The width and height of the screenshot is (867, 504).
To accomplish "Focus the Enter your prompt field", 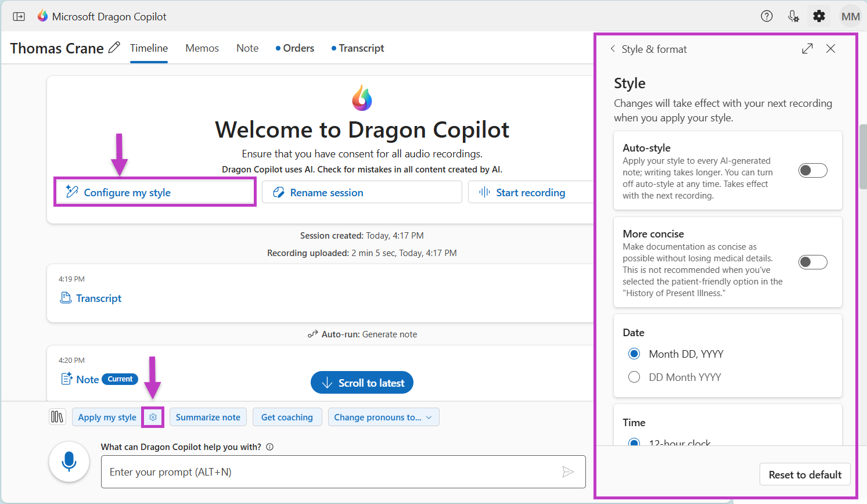I will (x=343, y=472).
